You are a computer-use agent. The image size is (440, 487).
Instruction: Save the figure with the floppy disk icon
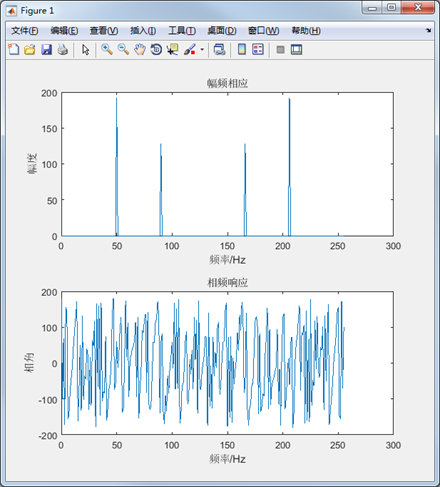(46, 50)
